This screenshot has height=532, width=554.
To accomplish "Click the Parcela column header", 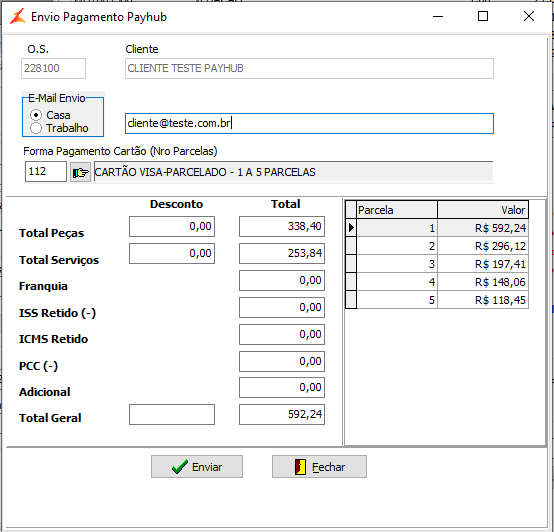I will point(397,210).
